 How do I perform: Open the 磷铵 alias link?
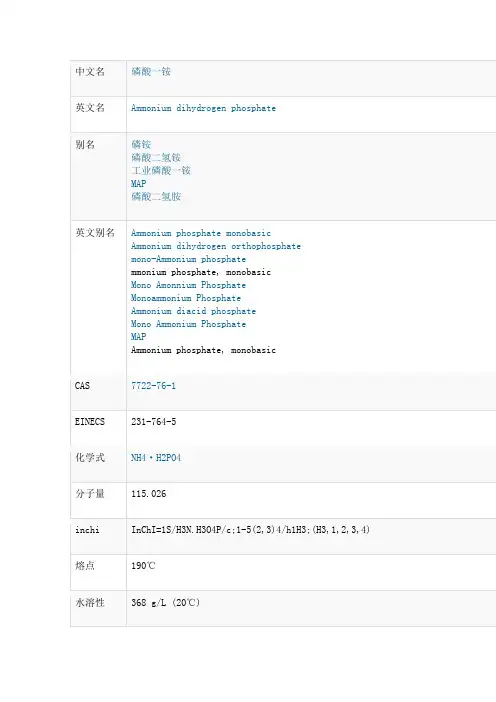(x=141, y=144)
